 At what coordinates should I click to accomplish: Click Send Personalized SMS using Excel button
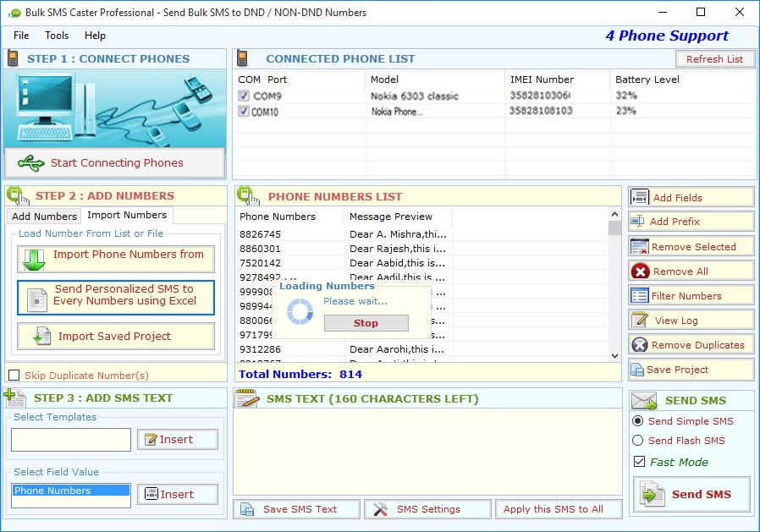116,298
